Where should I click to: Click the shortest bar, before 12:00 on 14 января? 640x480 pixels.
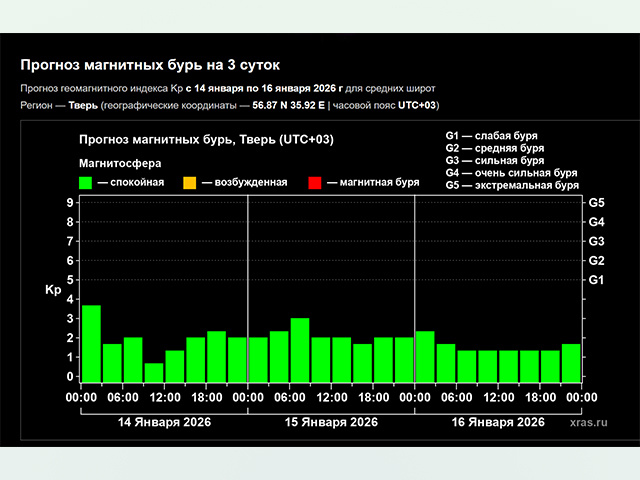coord(154,373)
